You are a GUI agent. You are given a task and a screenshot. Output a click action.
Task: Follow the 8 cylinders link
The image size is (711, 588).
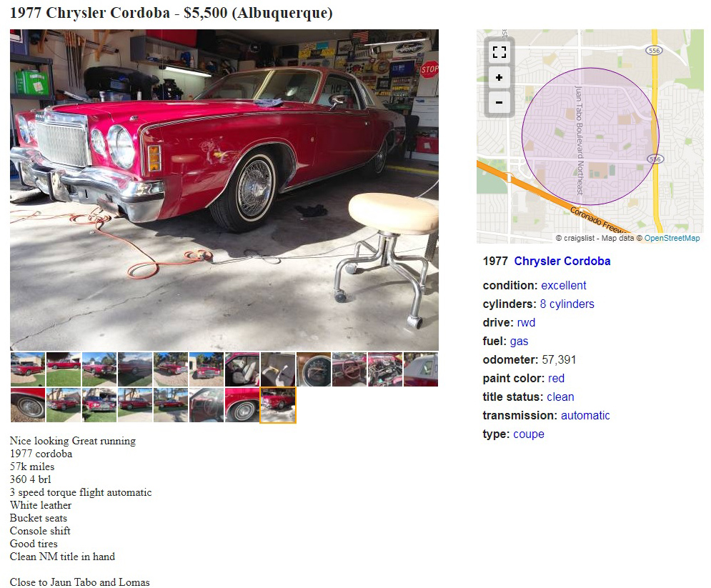567,304
